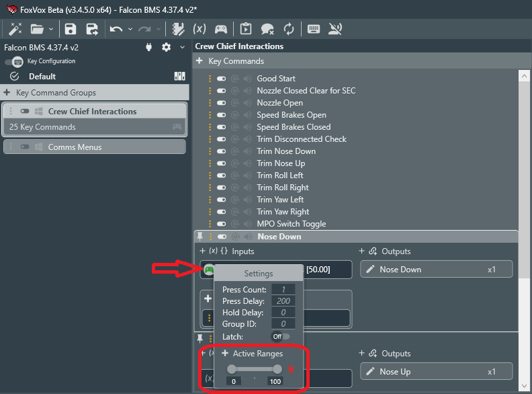Undo the last action with the undo arrow

116,30
